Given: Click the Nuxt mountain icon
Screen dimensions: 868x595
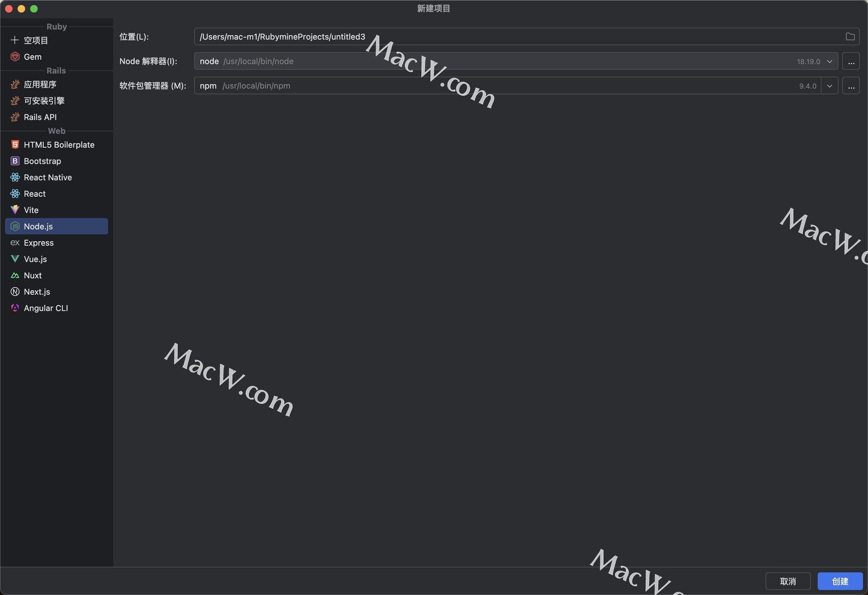Looking at the screenshot, I should click(15, 275).
